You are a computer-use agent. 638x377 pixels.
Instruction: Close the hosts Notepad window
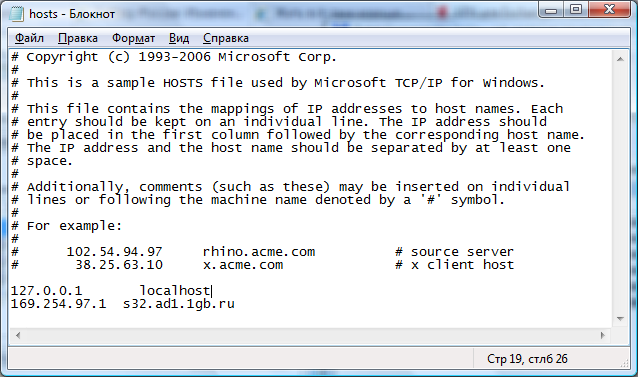609,10
